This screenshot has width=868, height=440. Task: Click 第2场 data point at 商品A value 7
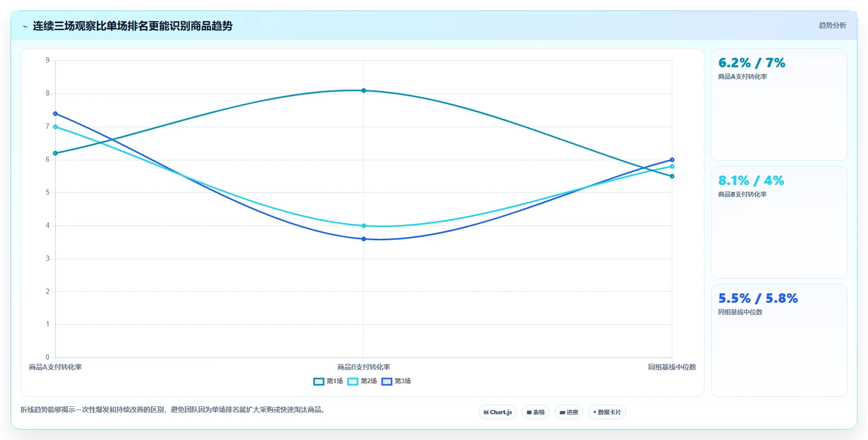point(55,127)
